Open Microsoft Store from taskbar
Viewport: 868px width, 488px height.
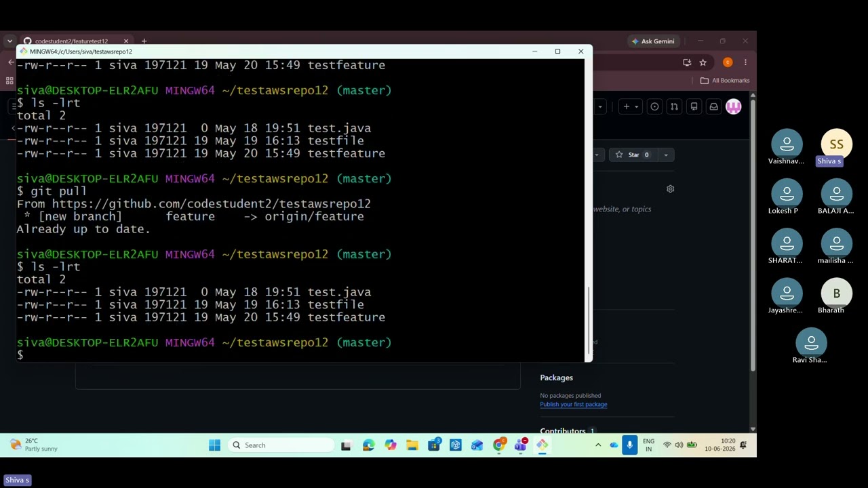[433, 445]
